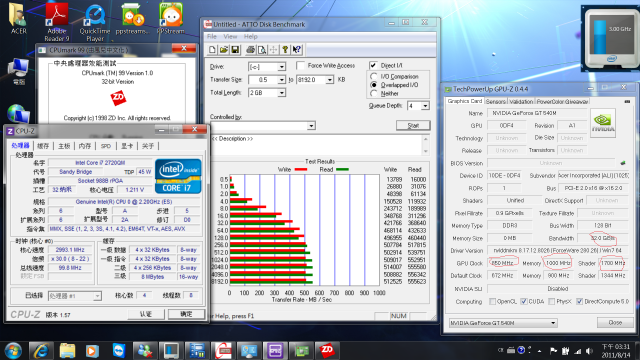Open the Drive dropdown in ATTO
This screenshot has width=640, height=360.
click(x=282, y=67)
